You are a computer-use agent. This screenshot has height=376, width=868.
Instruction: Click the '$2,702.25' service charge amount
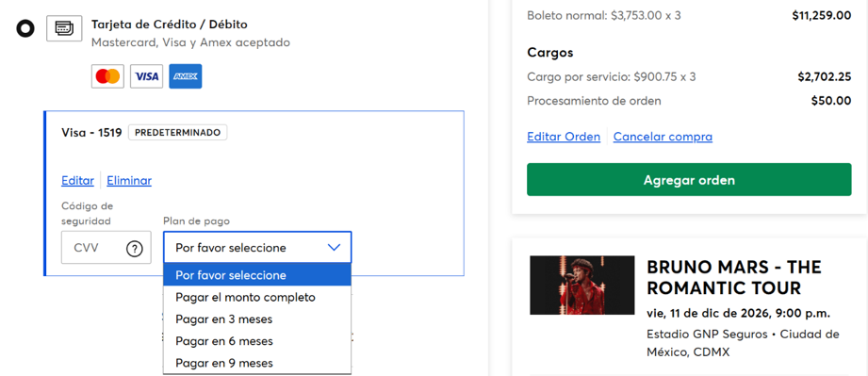(x=825, y=77)
